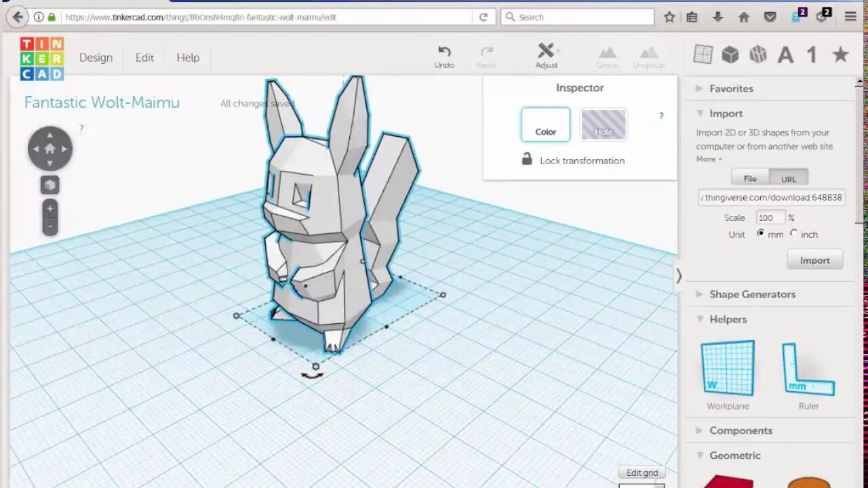Expand the Components section
Screen dimensions: 868x488
point(741,430)
